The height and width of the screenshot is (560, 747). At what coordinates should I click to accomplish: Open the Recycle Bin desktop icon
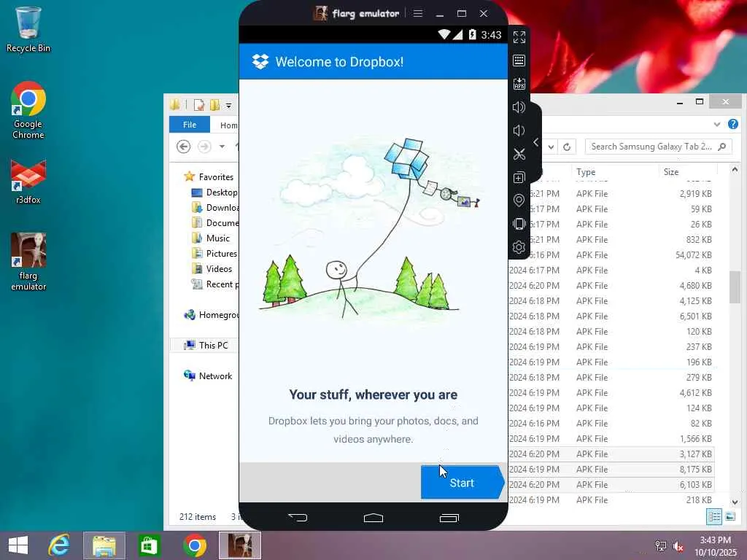pos(28,29)
